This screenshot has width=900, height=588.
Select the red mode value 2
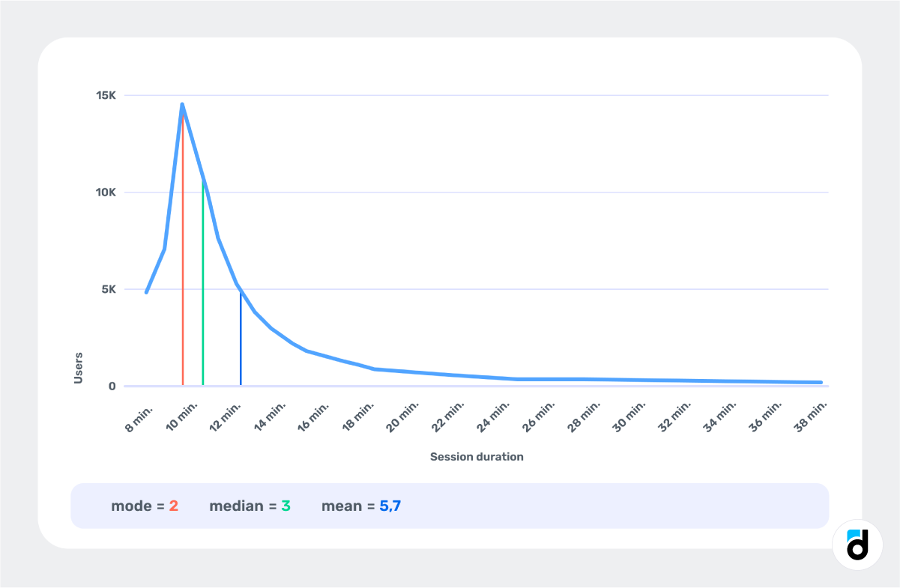(x=174, y=506)
